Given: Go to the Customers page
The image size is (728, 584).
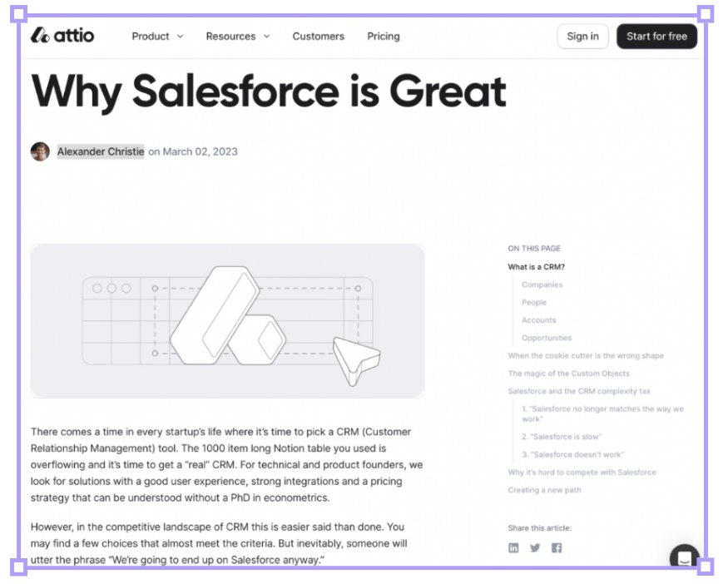Looking at the screenshot, I should (319, 37).
